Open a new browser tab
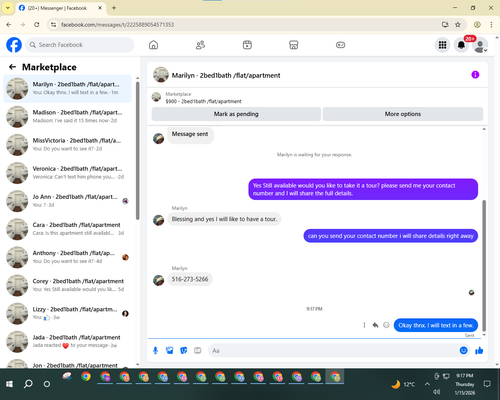Screen dimensions: 500x400 pyautogui.click(x=114, y=8)
